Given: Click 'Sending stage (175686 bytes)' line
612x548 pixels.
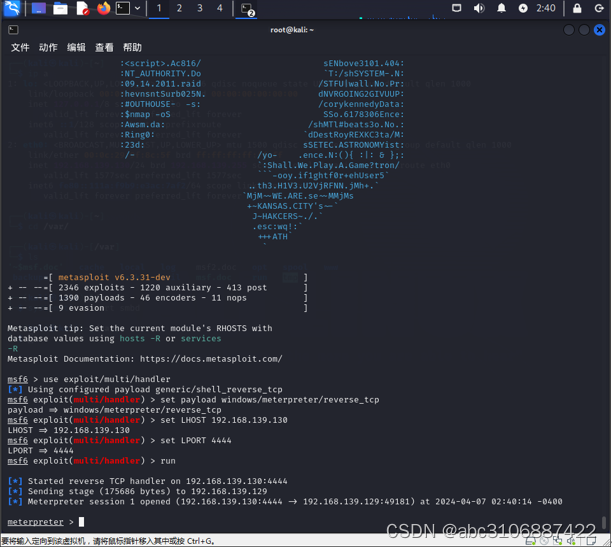Looking at the screenshot, I should [x=137, y=491].
